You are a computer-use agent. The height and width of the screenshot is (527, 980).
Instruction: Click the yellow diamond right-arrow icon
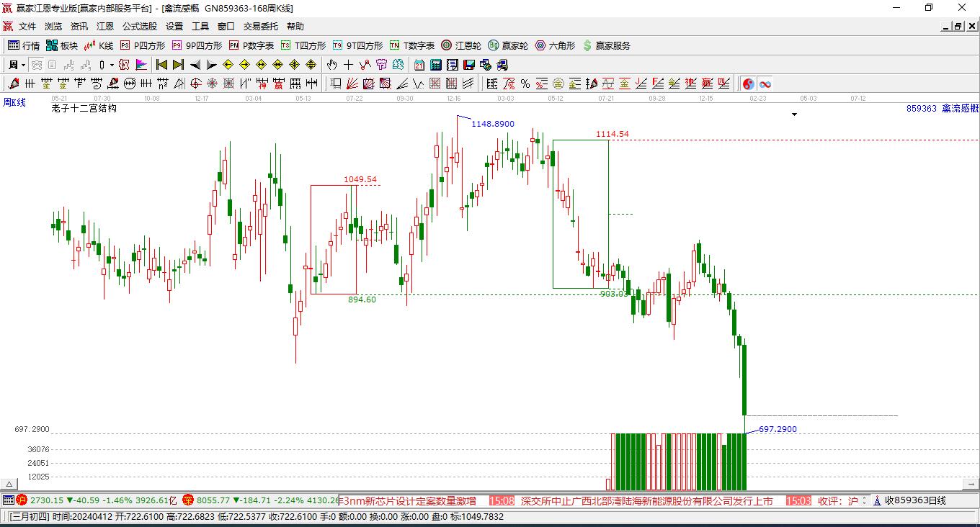245,65
